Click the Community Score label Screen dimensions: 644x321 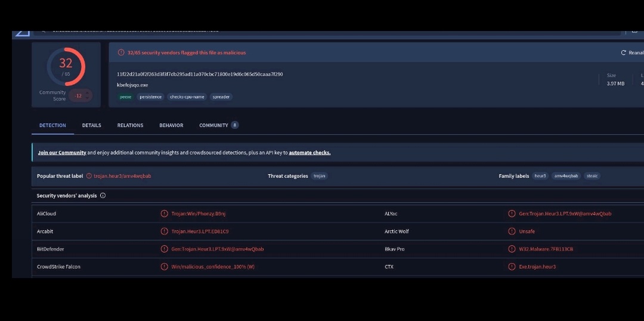[x=52, y=96]
